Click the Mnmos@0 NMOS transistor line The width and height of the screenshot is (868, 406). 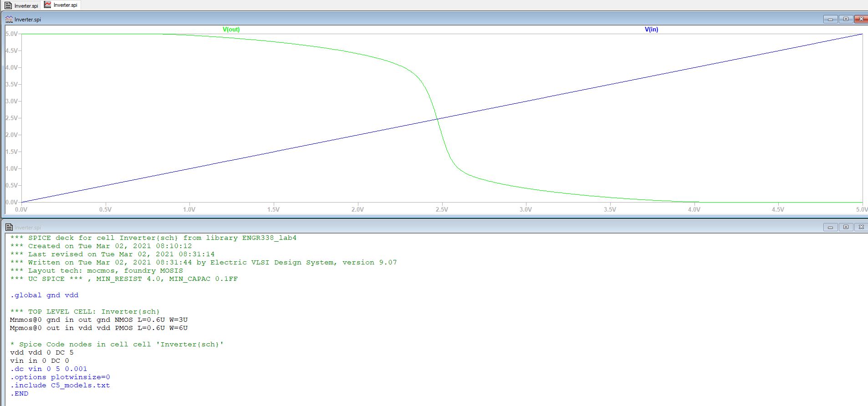[99, 320]
